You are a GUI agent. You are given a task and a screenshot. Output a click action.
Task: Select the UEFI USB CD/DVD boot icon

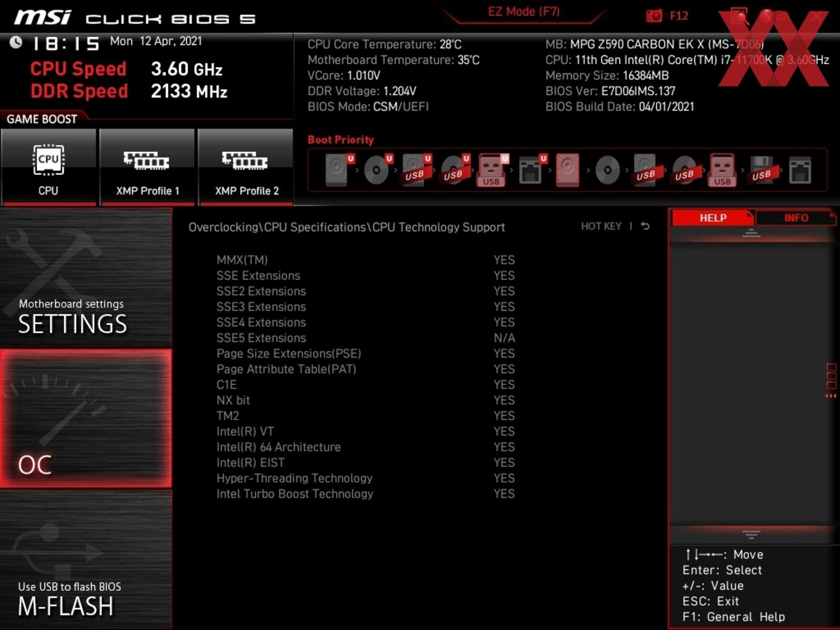pos(455,170)
